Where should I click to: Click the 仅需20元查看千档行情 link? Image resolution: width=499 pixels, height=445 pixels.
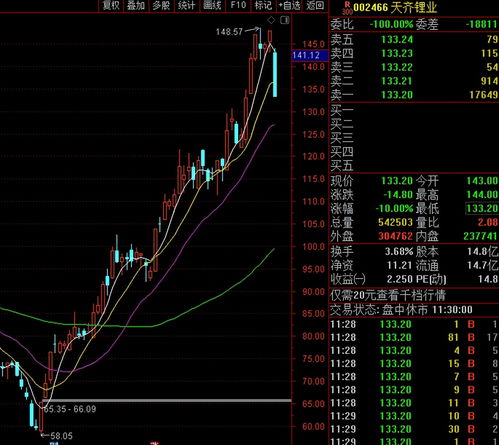388,295
